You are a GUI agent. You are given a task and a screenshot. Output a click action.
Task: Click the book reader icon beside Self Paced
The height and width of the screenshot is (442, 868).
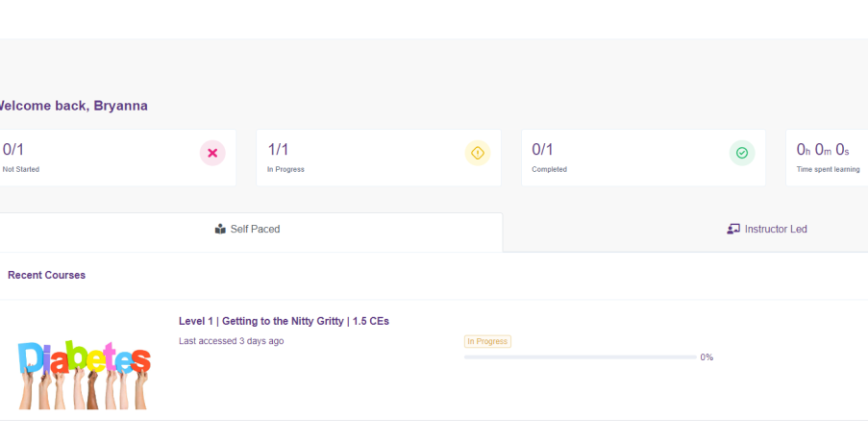(220, 230)
